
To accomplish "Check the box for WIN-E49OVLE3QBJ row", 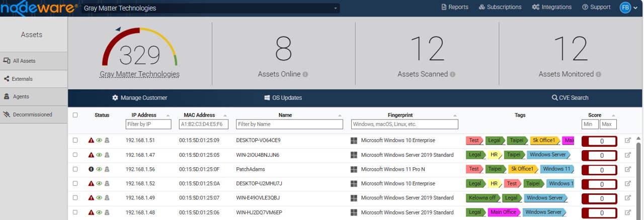I will (75, 198).
